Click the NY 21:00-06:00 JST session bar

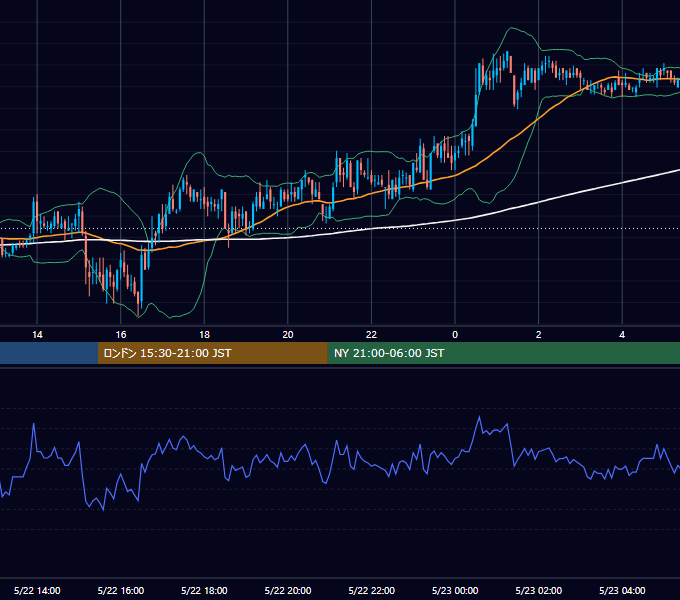[503, 353]
